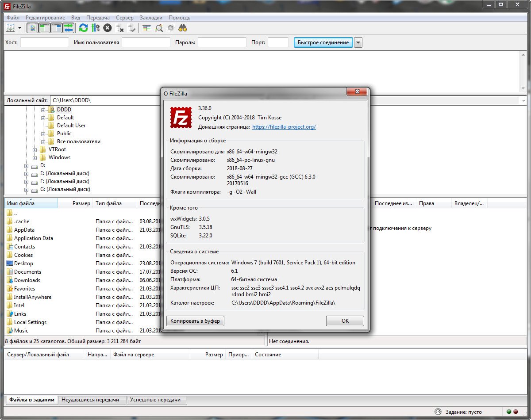The height and width of the screenshot is (420, 531).
Task: Toggle directory comparison icon
Action: tap(159, 28)
